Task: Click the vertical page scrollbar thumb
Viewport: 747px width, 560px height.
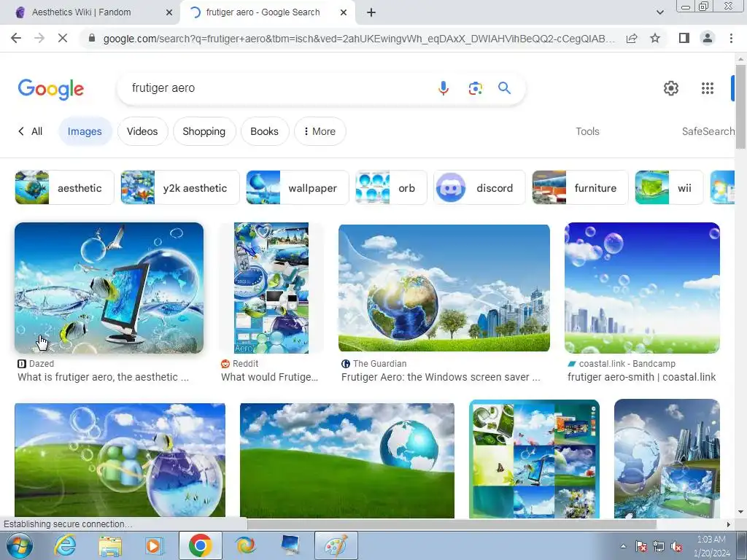Action: click(740, 107)
